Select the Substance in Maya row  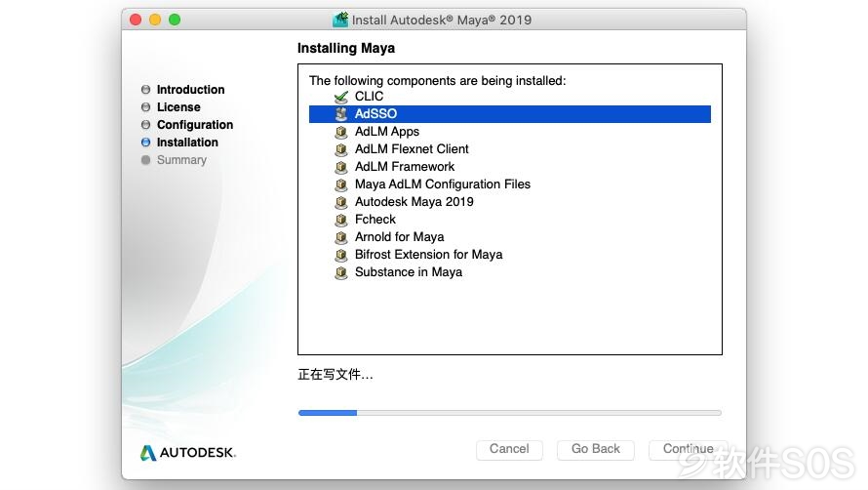pos(510,272)
